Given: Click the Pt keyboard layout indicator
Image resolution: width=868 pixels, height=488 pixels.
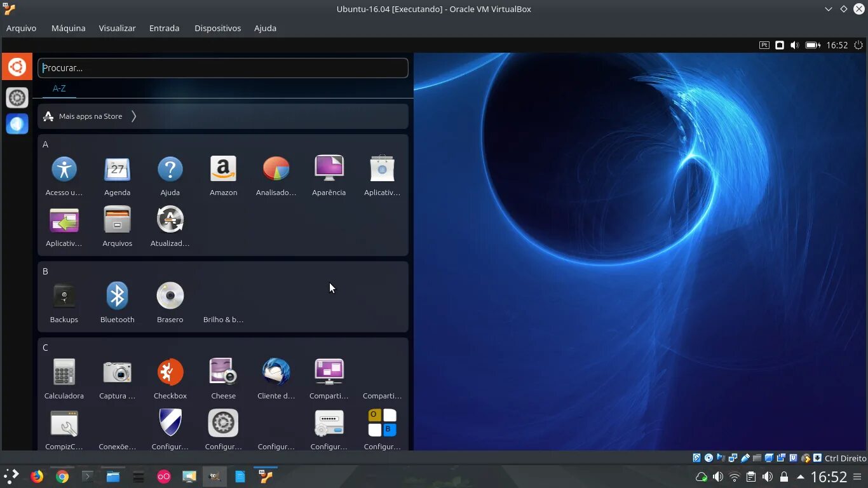Looking at the screenshot, I should coord(764,45).
